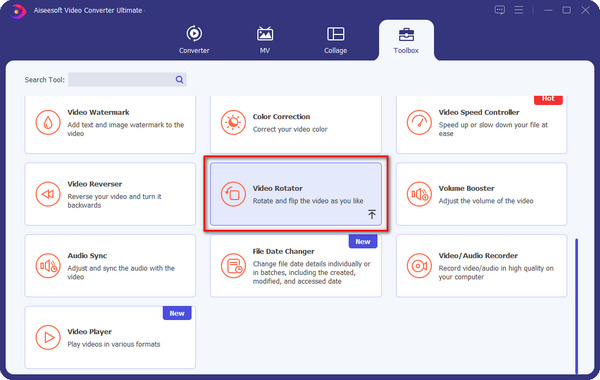Viewport: 600px width, 380px height.
Task: Launch the Video Player play icon
Action: 48,337
